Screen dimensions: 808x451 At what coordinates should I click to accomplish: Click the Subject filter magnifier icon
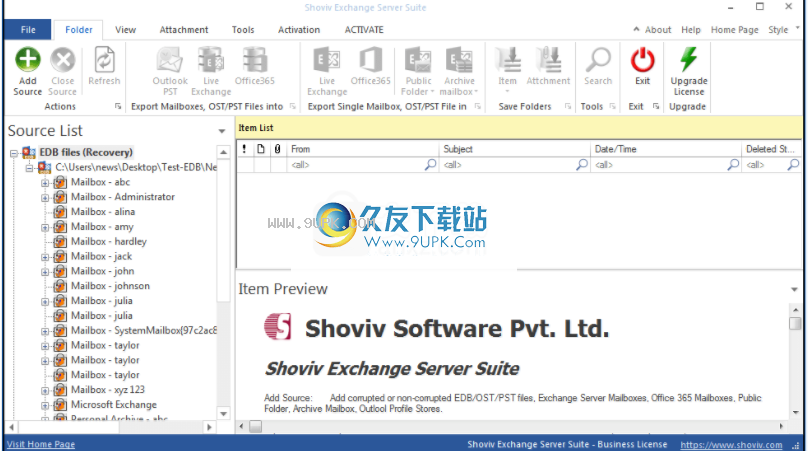pos(582,165)
